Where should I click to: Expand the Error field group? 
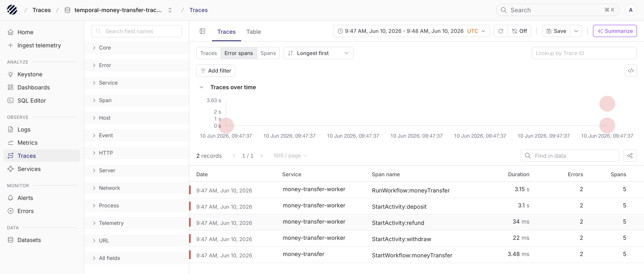click(136, 65)
